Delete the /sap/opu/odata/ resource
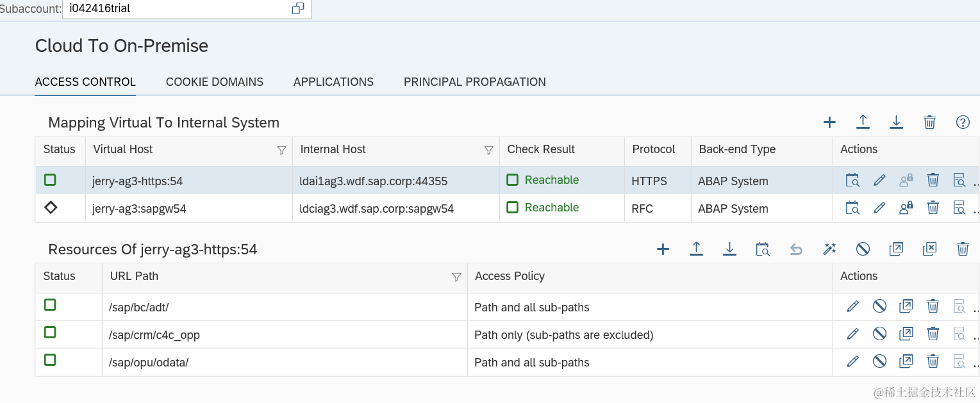The image size is (980, 403). [x=933, y=362]
